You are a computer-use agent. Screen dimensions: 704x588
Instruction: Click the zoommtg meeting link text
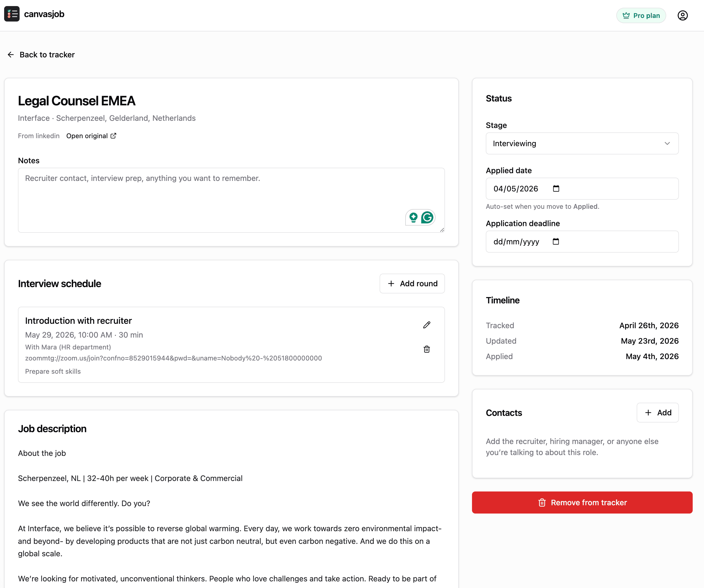(173, 358)
